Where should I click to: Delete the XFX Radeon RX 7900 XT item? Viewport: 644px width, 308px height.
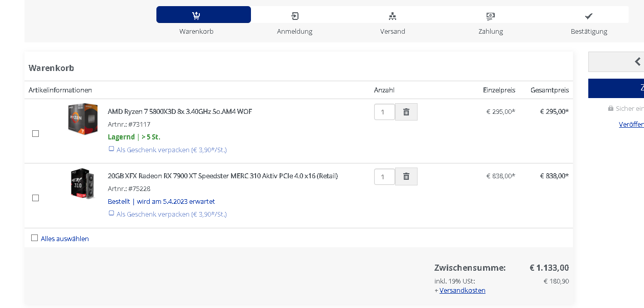406,176
